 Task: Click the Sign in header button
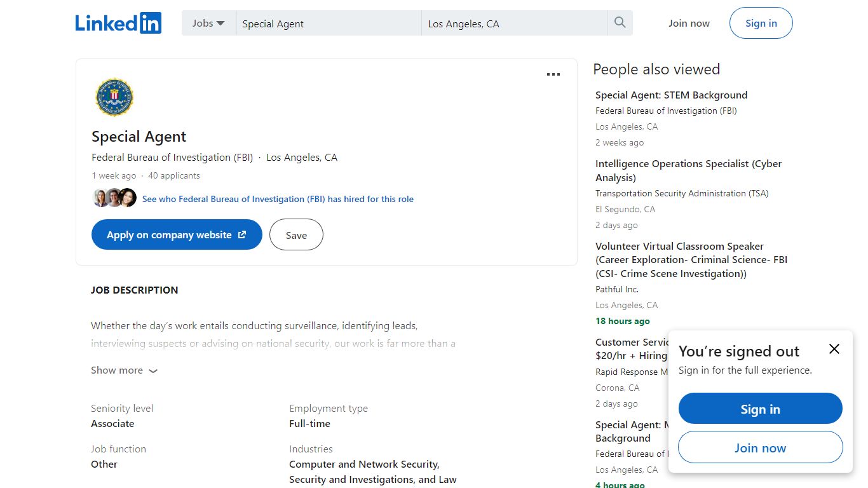point(761,24)
